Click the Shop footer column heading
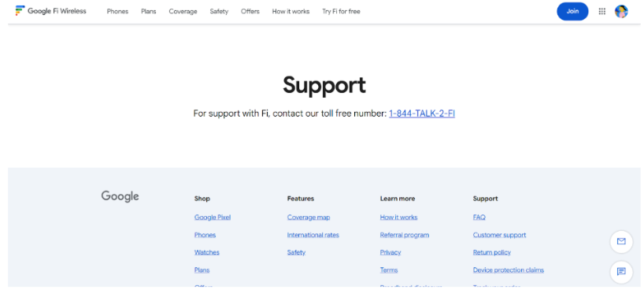 pos(202,199)
